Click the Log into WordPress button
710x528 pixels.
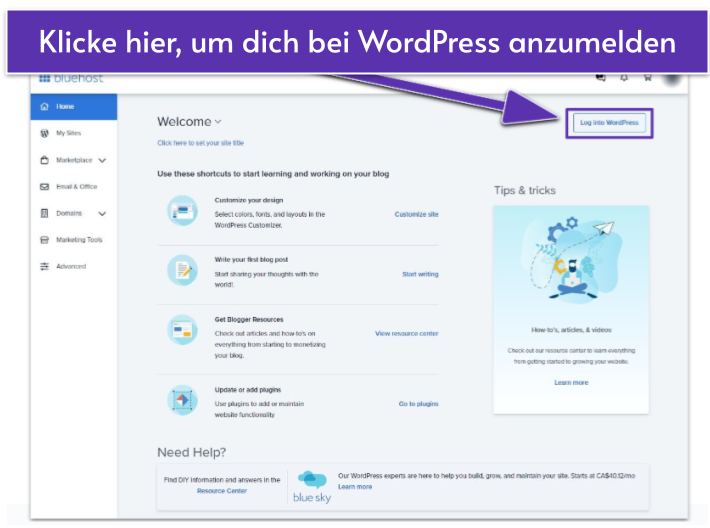[609, 123]
